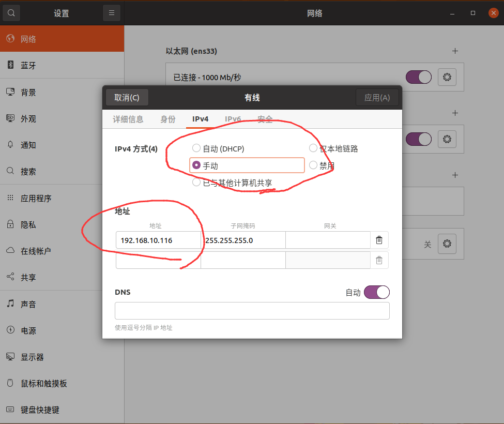This screenshot has width=504, height=424.
Task: Open the hamburger menu in Settings header
Action: tap(112, 13)
